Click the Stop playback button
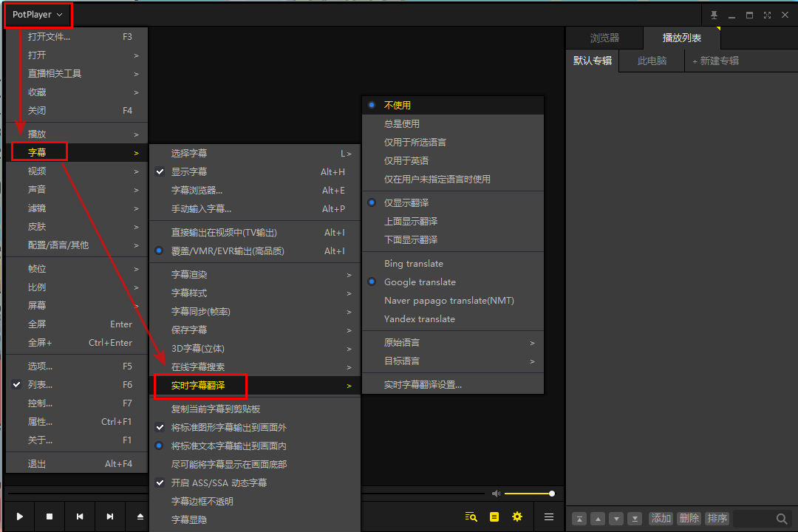The image size is (798, 532). click(x=50, y=516)
